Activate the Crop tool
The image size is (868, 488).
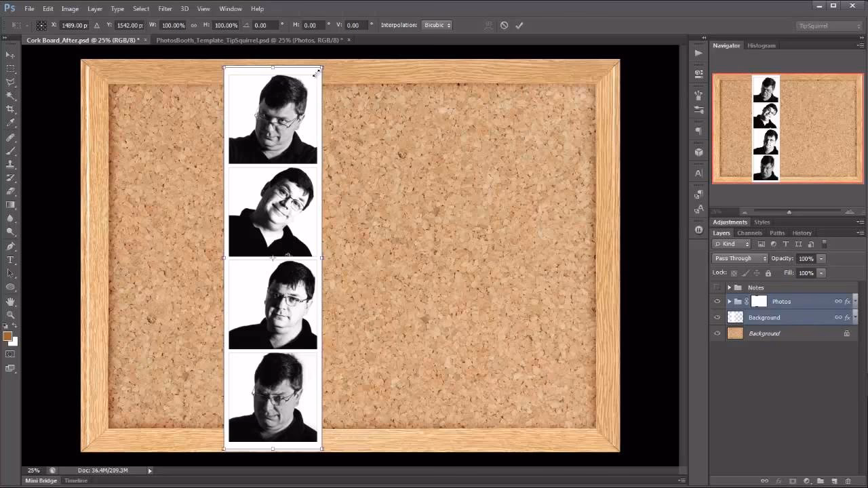click(10, 110)
